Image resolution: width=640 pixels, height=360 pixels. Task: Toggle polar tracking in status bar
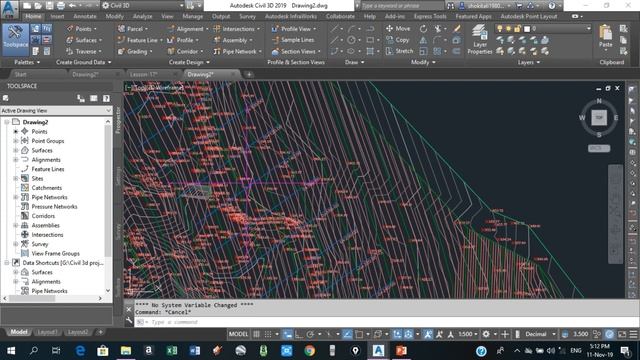click(310, 334)
